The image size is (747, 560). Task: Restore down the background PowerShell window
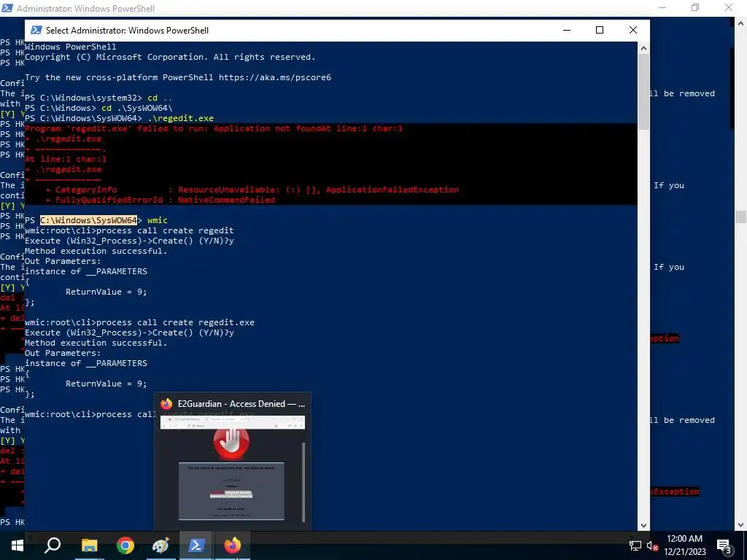click(x=695, y=7)
